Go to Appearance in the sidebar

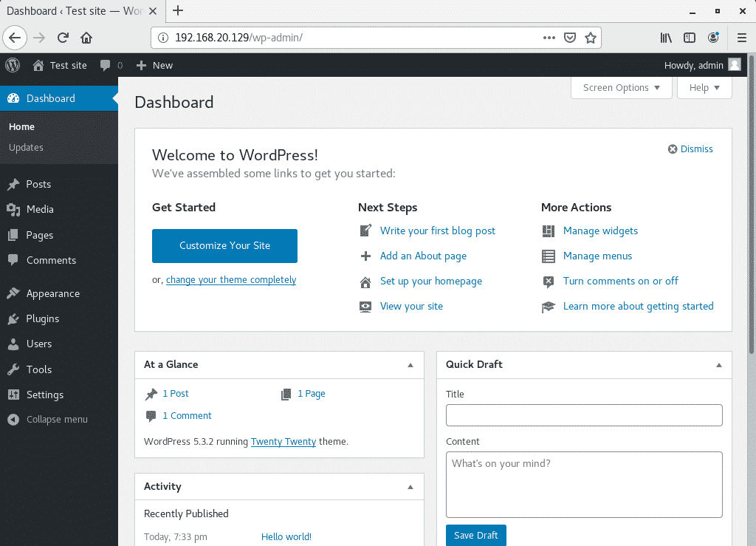(x=52, y=293)
